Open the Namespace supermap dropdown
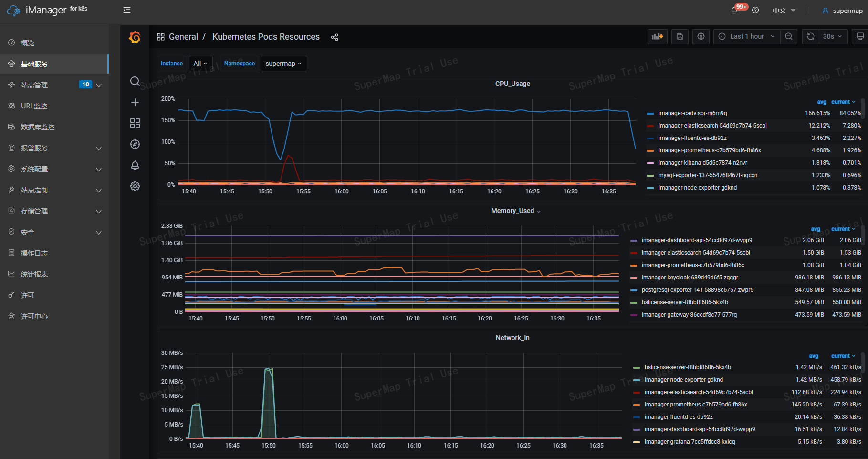Viewport: 868px width, 459px height. click(283, 64)
